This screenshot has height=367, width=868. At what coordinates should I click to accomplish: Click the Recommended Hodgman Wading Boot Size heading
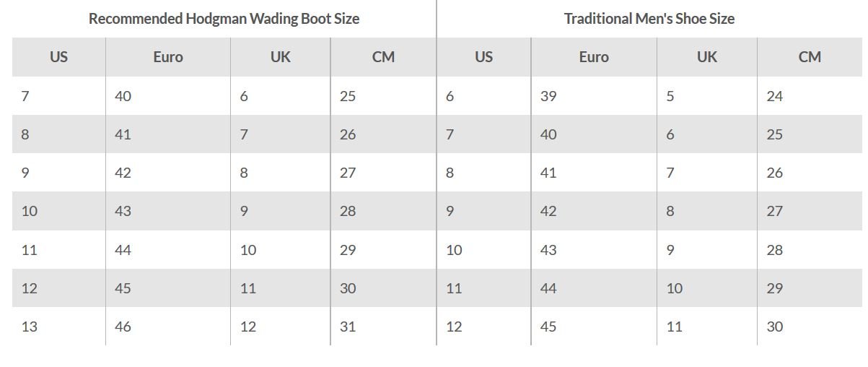pyautogui.click(x=224, y=19)
